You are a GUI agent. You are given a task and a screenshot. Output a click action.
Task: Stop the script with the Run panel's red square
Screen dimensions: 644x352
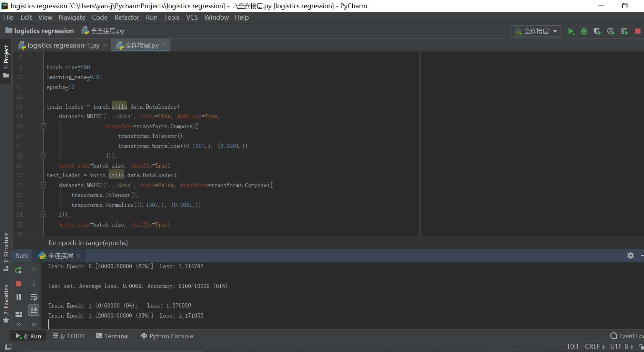coord(19,284)
